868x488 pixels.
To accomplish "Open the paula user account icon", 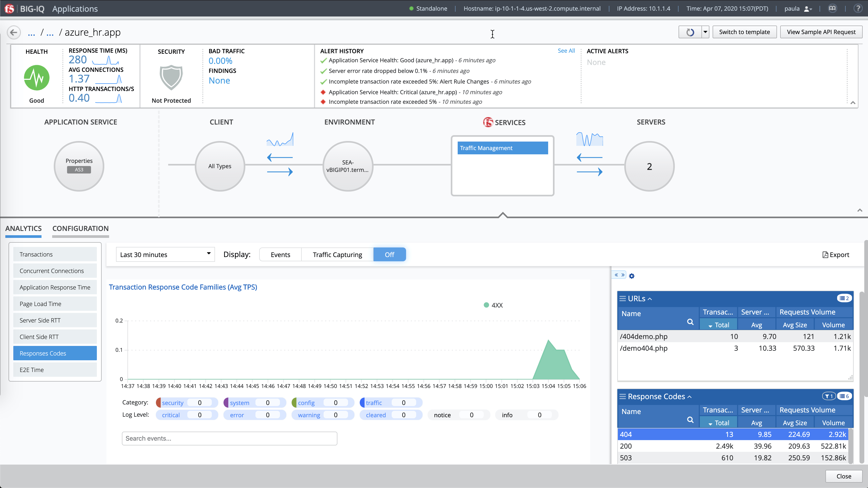I will [x=808, y=9].
